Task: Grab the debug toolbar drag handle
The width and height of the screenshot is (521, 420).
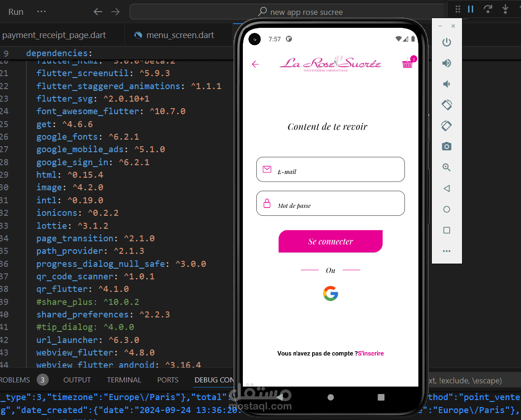Action: click(457, 9)
